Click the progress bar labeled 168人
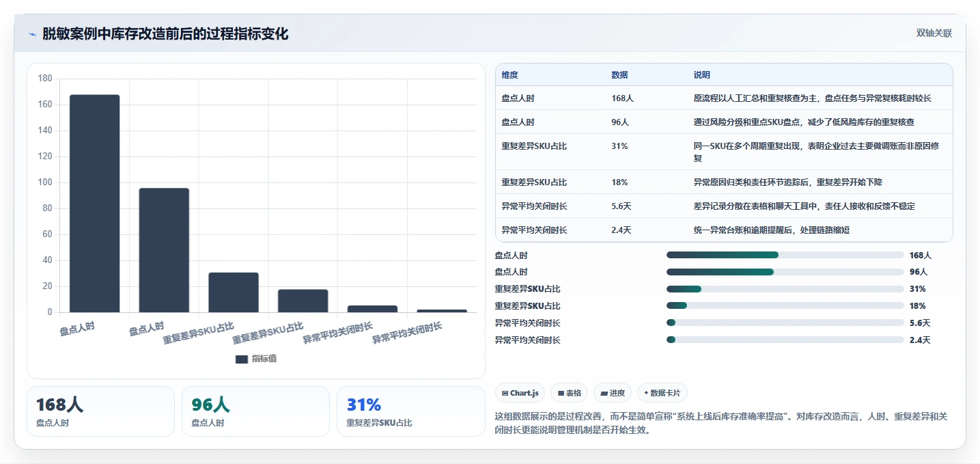Image resolution: width=980 pixels, height=464 pixels. coord(785,255)
